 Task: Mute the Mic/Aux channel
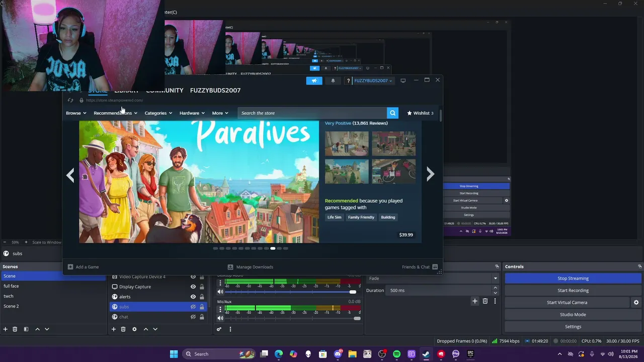(220, 318)
